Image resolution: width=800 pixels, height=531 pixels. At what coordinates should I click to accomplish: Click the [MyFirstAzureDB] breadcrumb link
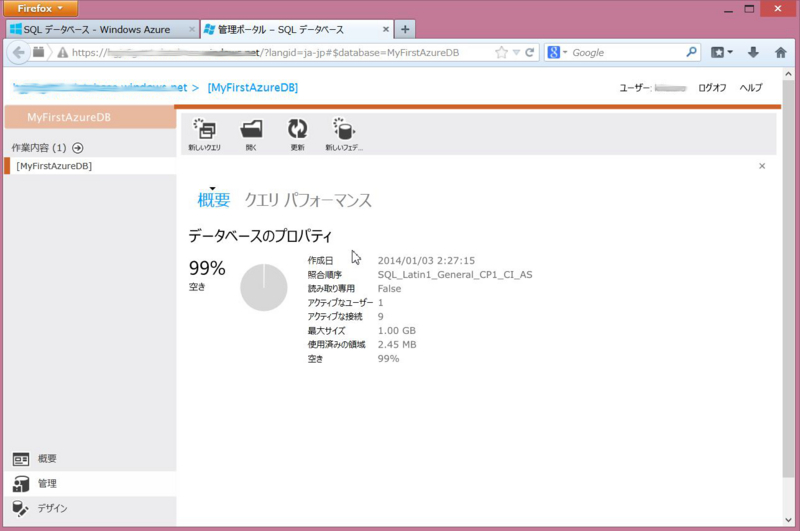(253, 88)
